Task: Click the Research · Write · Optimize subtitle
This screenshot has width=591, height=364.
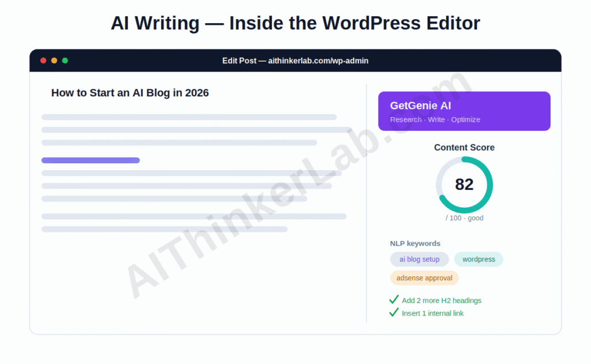Action: click(435, 119)
